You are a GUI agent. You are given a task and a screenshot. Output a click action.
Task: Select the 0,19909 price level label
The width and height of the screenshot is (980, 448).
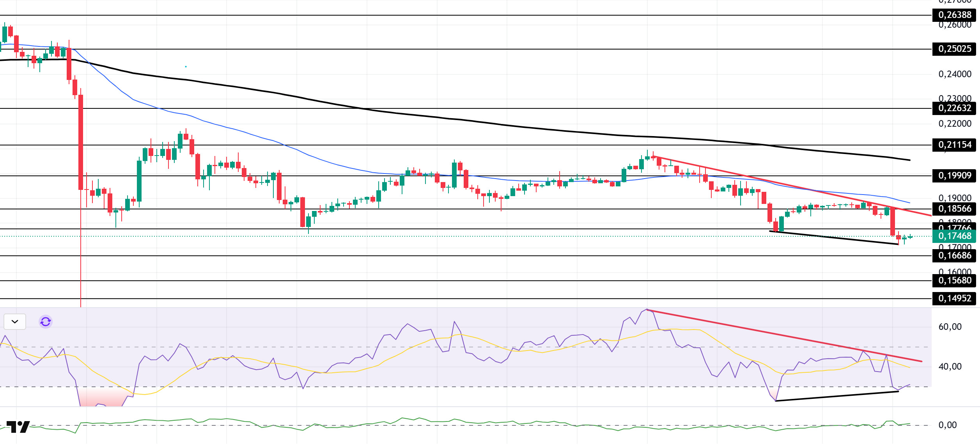pyautogui.click(x=954, y=175)
